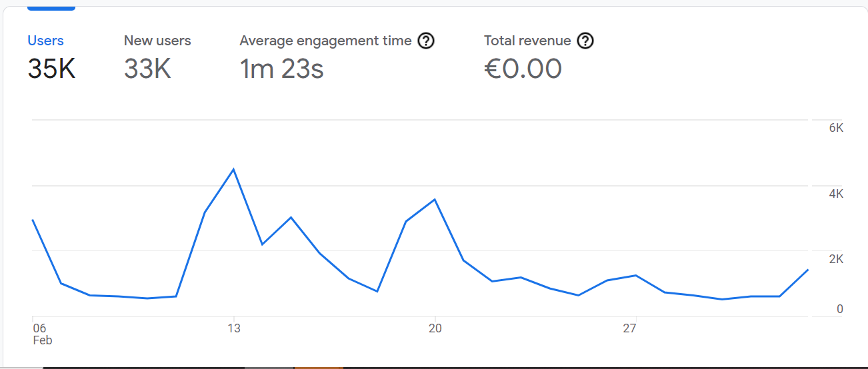Click the chart data point above date 27
Image resolution: width=868 pixels, height=369 pixels.
636,275
